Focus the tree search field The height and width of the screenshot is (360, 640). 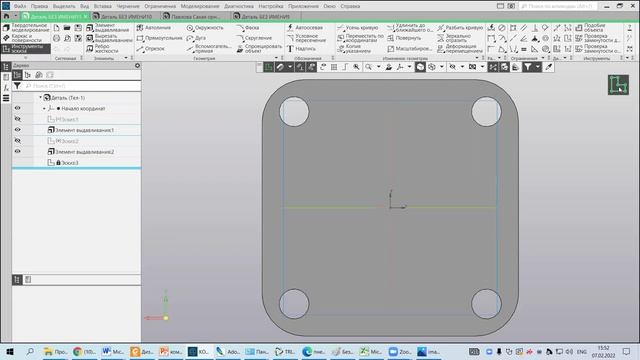tap(82, 86)
